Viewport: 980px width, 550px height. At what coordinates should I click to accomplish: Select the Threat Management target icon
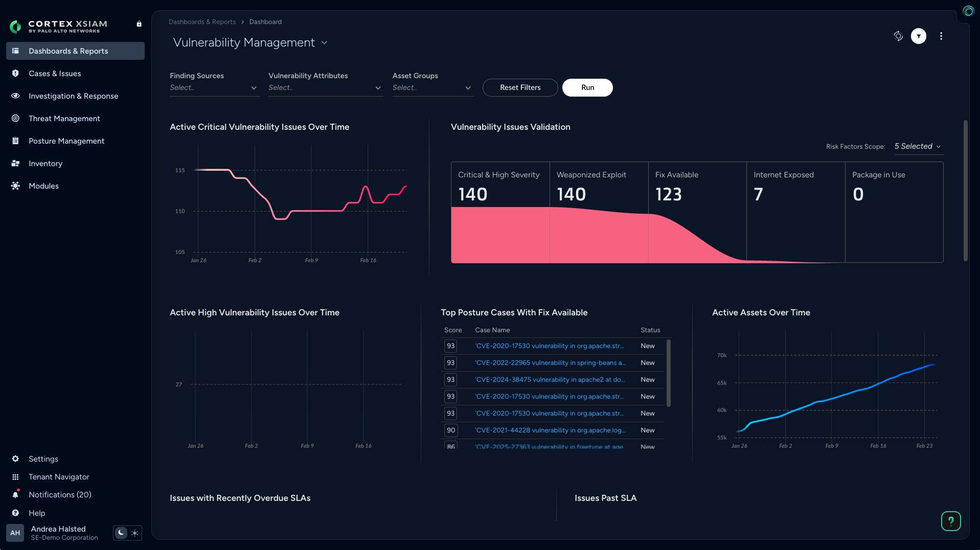pos(16,118)
